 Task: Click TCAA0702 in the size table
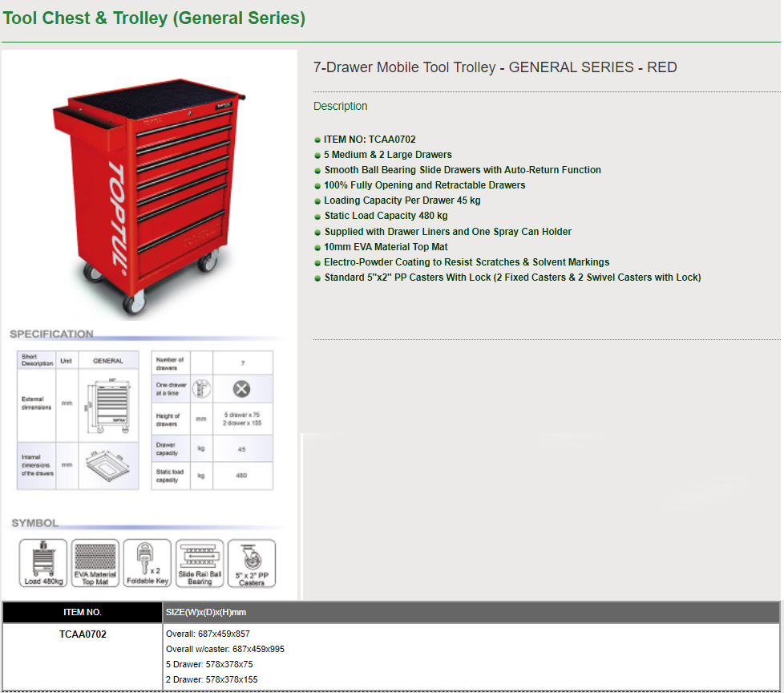83,634
